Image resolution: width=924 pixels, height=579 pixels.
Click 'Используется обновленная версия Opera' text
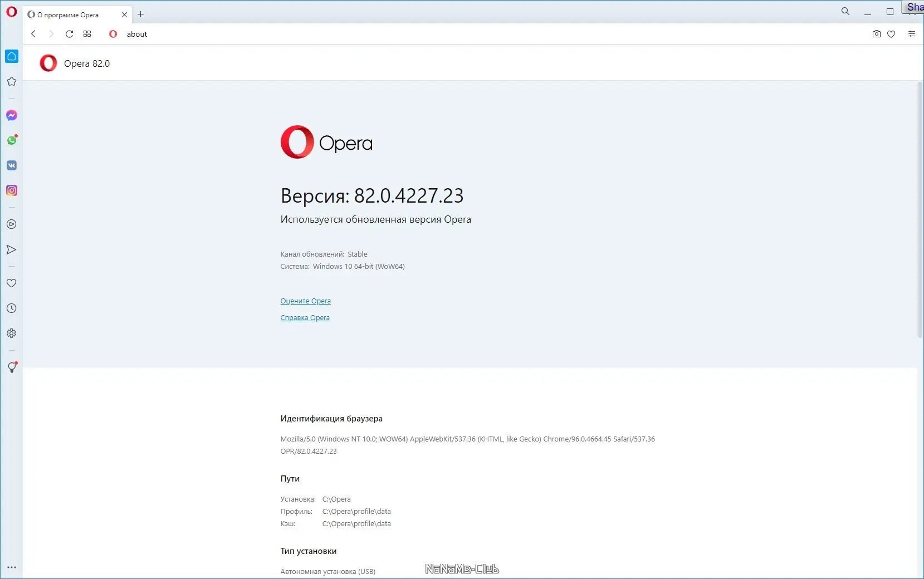(x=375, y=219)
